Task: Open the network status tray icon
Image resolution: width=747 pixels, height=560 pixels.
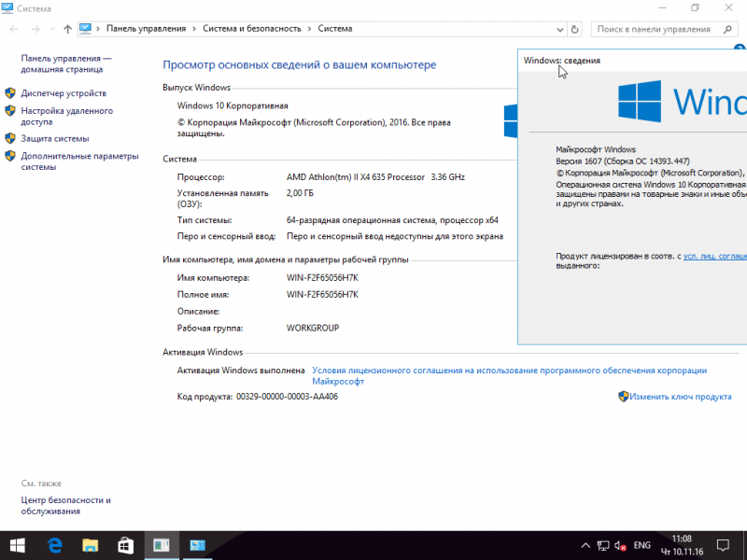Action: click(603, 546)
